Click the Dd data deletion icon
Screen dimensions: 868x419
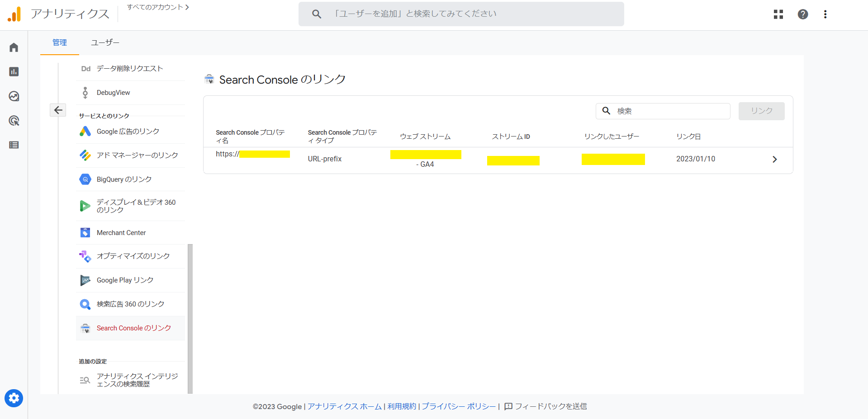[x=86, y=69]
